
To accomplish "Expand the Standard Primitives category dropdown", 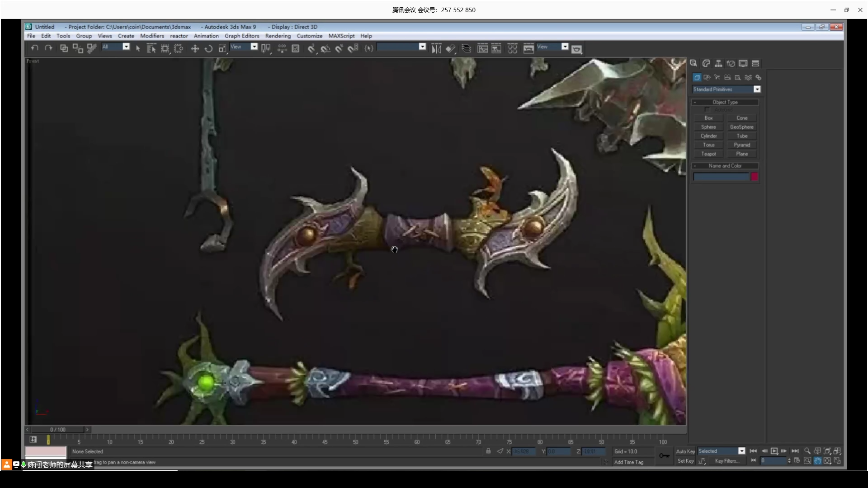I will click(x=726, y=89).
